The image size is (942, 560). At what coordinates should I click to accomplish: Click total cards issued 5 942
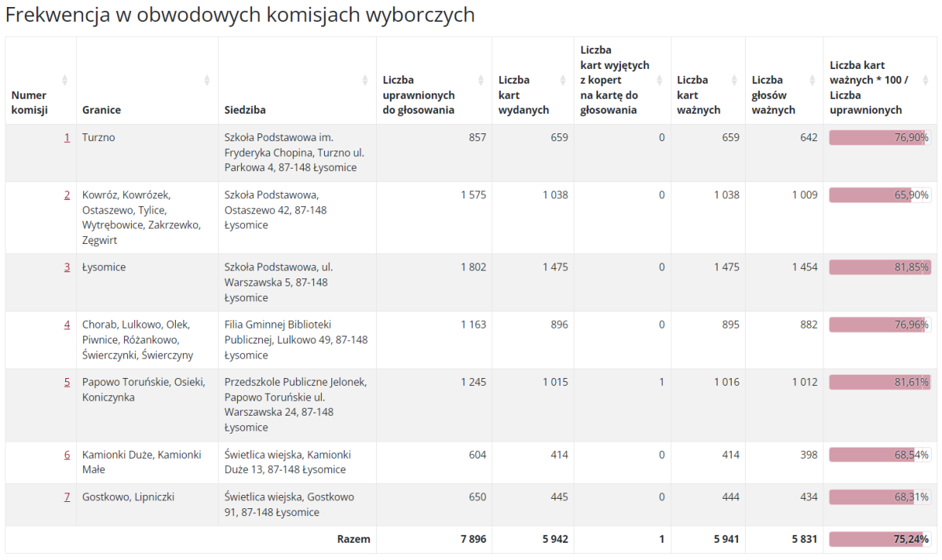(554, 540)
